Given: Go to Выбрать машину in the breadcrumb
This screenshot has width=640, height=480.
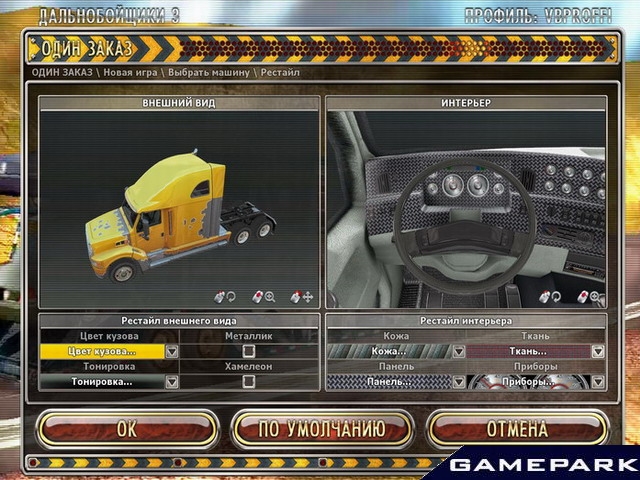Looking at the screenshot, I should pos(209,73).
